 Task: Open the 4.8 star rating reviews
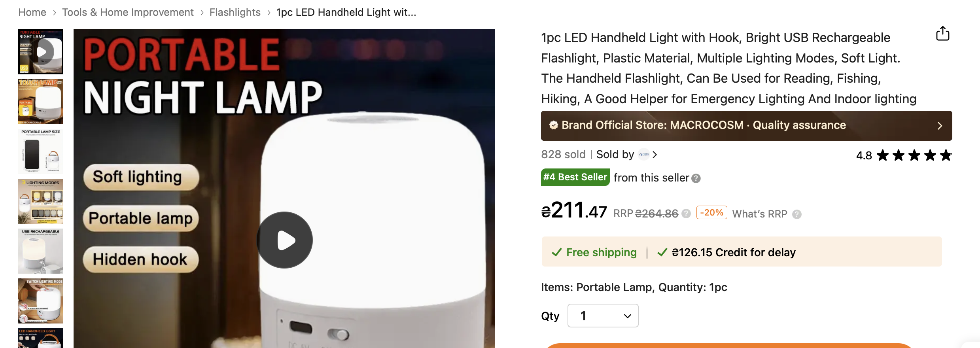click(x=904, y=155)
